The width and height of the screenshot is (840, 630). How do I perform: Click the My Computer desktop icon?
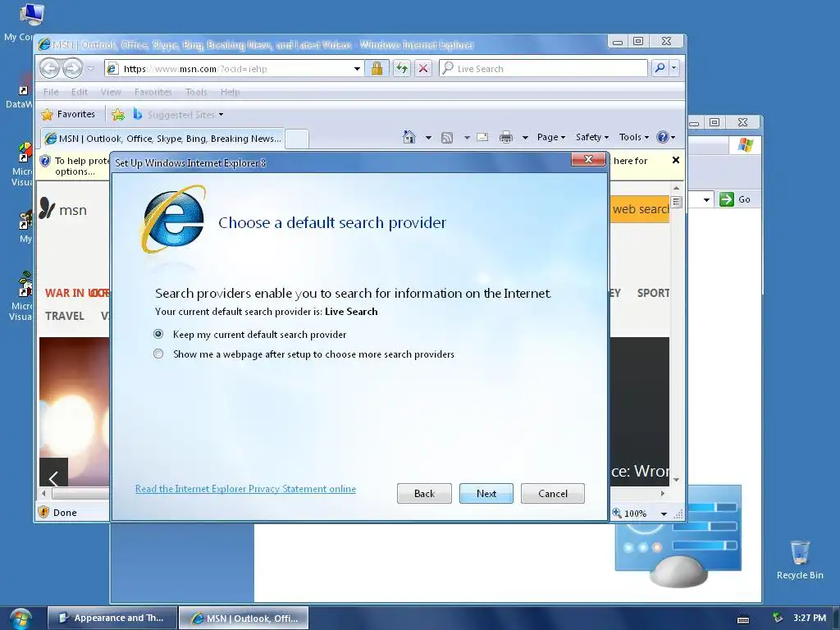[32, 15]
